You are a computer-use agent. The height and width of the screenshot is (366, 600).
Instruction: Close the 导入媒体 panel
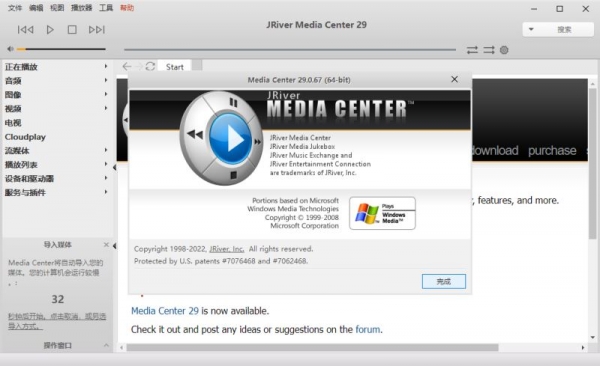(x=106, y=245)
